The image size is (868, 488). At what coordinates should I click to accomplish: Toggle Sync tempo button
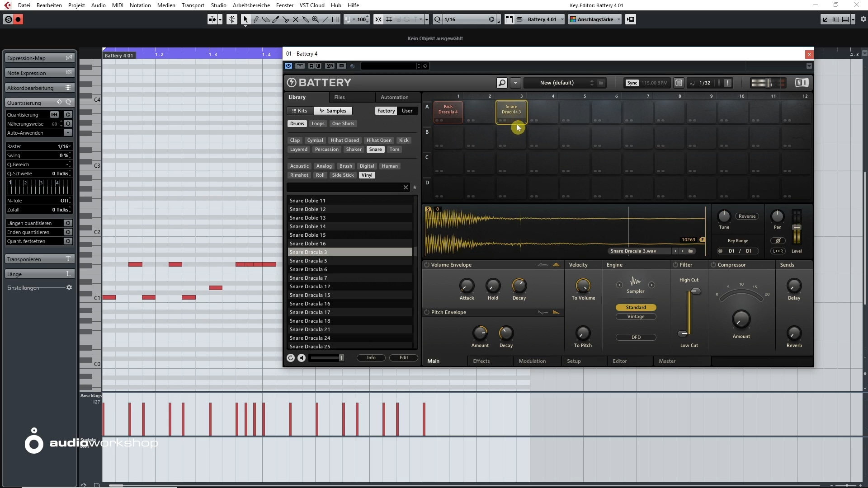(x=632, y=83)
